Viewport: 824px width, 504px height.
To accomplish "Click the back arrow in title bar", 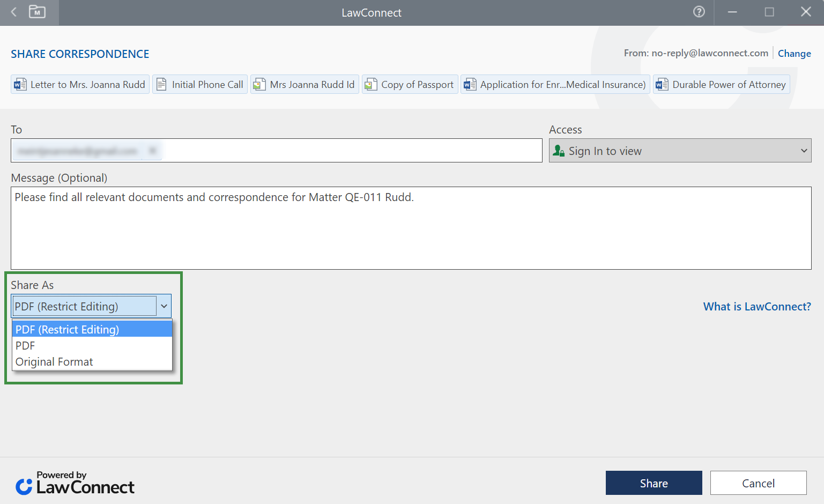I will point(14,12).
